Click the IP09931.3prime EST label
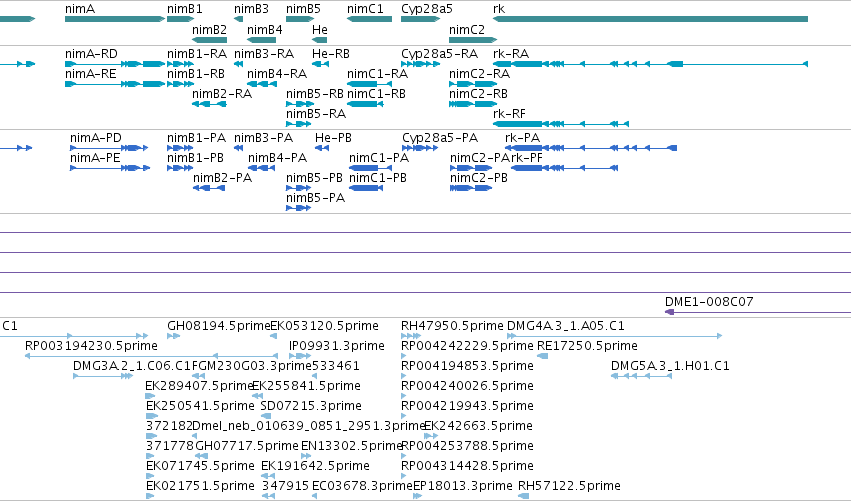The height and width of the screenshot is (501, 851). 336,346
